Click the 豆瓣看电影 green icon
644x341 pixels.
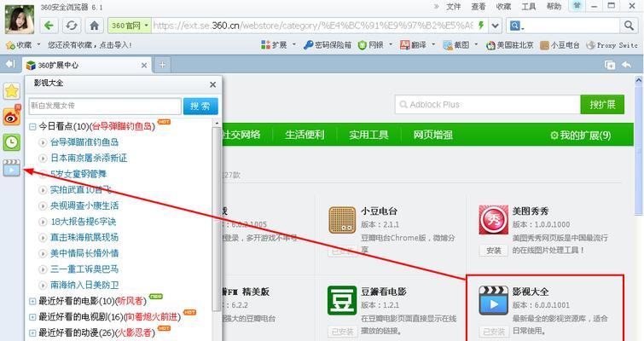pyautogui.click(x=342, y=300)
